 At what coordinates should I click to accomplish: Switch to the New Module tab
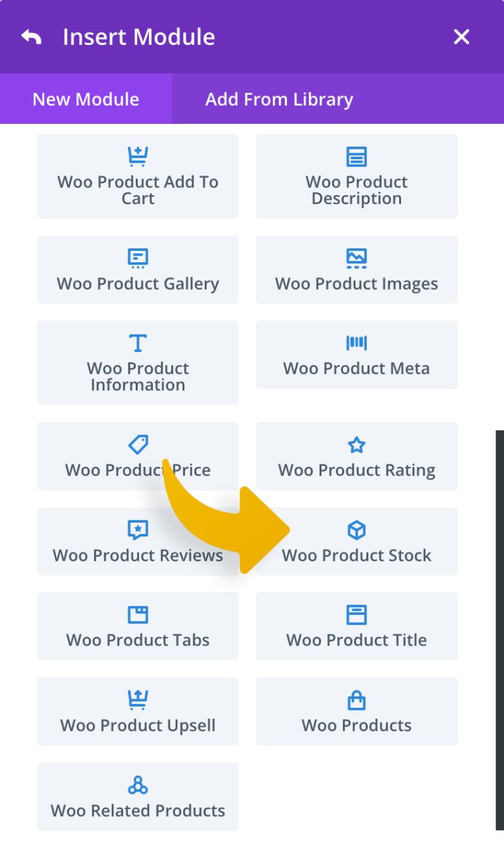pyautogui.click(x=84, y=99)
